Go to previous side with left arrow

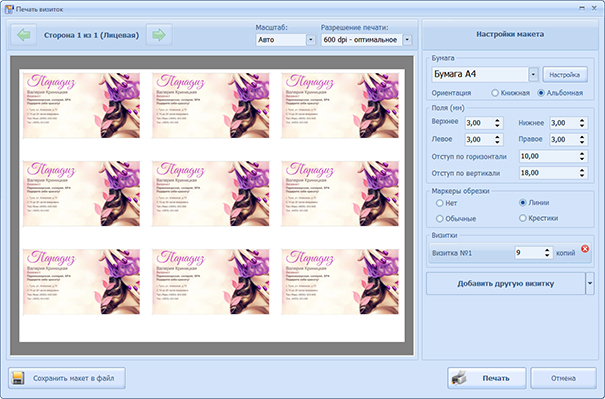point(24,35)
